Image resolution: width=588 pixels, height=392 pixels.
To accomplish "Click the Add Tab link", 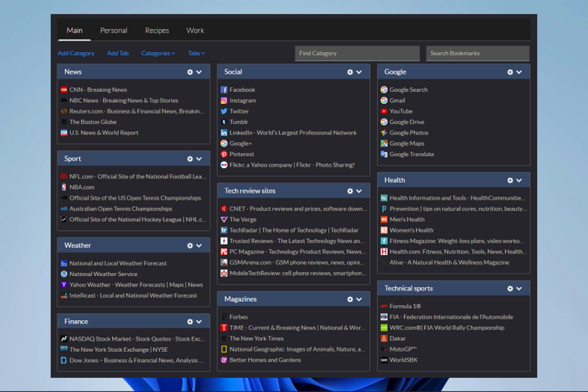I will click(118, 53).
